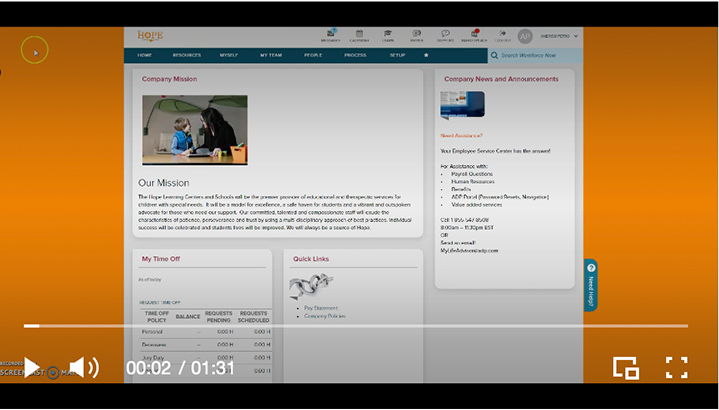
Task: Click the favorites star in navigation bar
Action: 427,55
